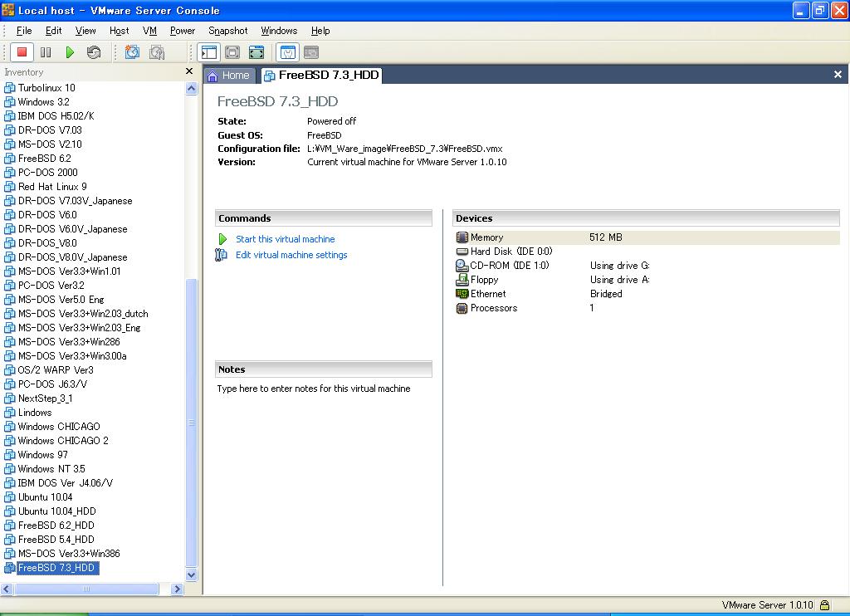Click the Summary view toolbar icon
Image resolution: width=850 pixels, height=616 pixels.
pyautogui.click(x=288, y=52)
